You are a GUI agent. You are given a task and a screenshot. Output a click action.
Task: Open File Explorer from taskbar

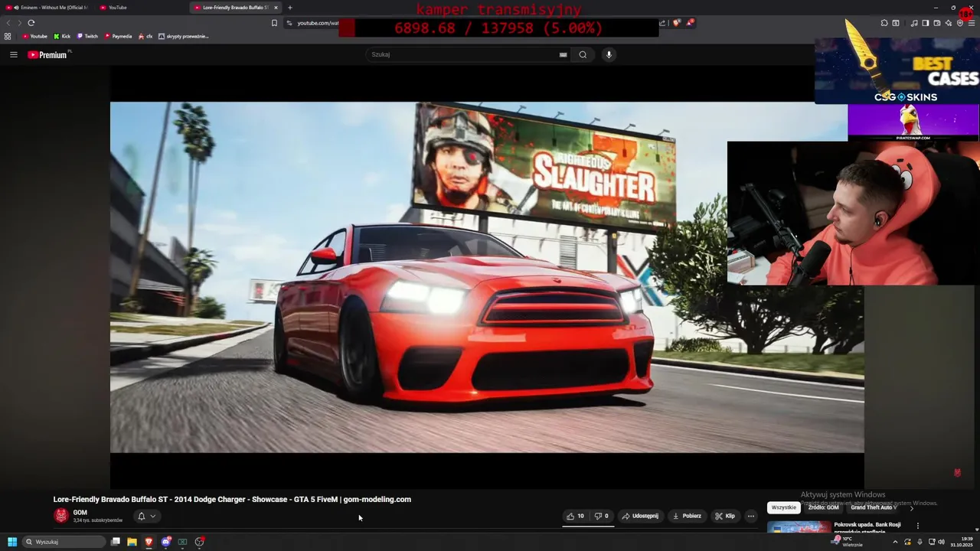[132, 542]
